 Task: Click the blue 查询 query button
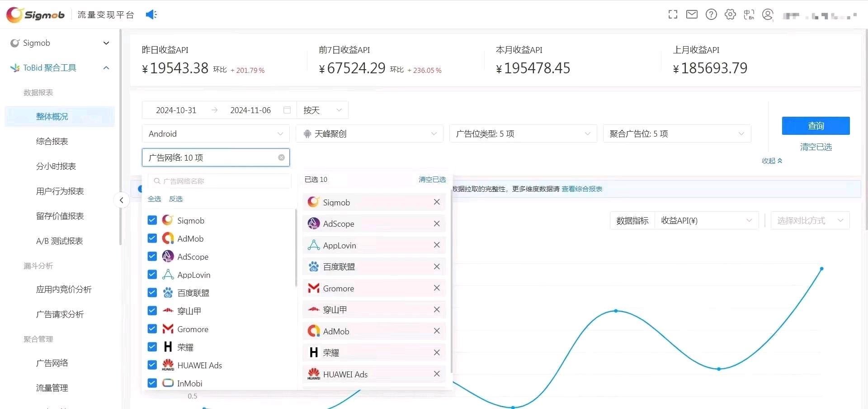click(x=815, y=126)
